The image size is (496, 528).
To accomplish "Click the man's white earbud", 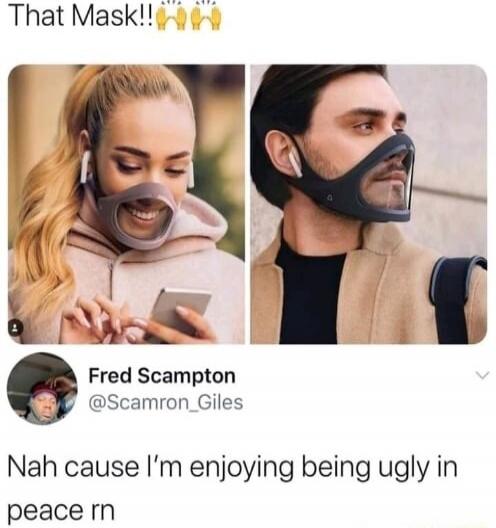I will click(x=295, y=164).
